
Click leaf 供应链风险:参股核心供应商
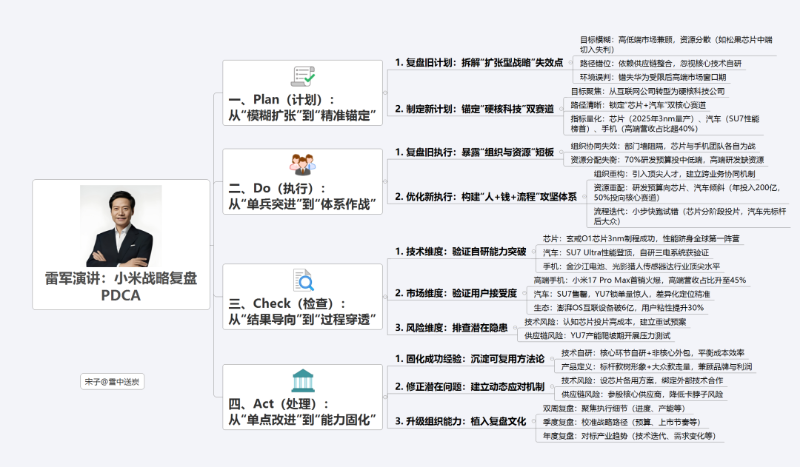coord(642,394)
